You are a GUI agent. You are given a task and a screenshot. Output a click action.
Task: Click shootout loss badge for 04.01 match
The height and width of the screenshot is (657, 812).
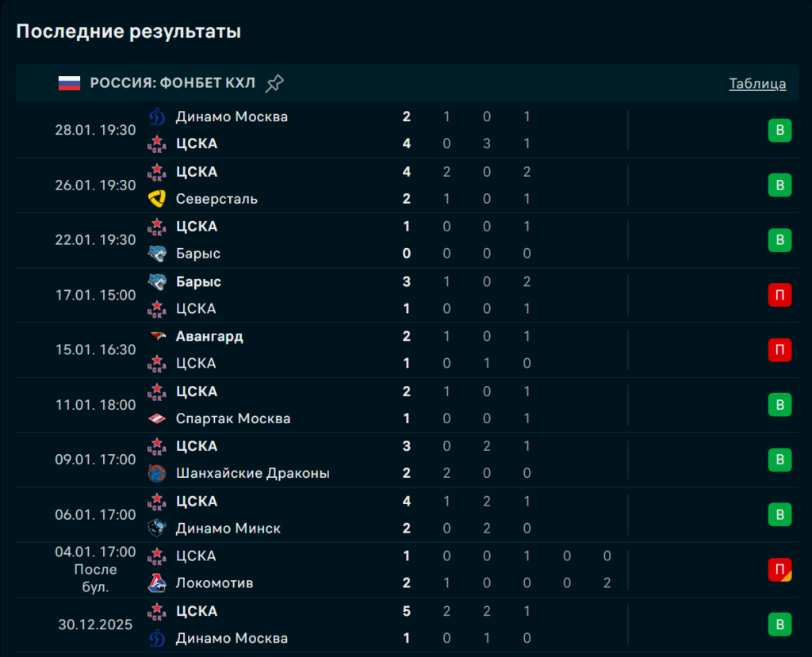[779, 569]
